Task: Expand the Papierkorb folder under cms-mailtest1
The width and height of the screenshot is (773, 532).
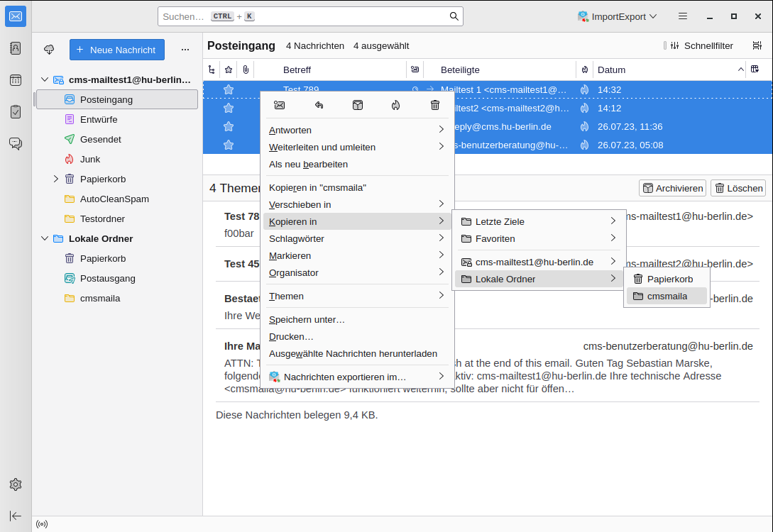Action: (x=56, y=179)
